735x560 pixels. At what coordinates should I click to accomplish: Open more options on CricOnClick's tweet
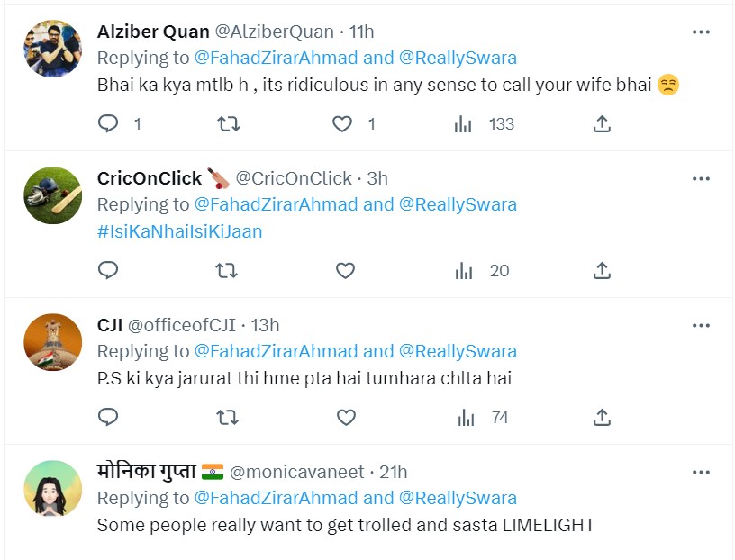(x=701, y=179)
